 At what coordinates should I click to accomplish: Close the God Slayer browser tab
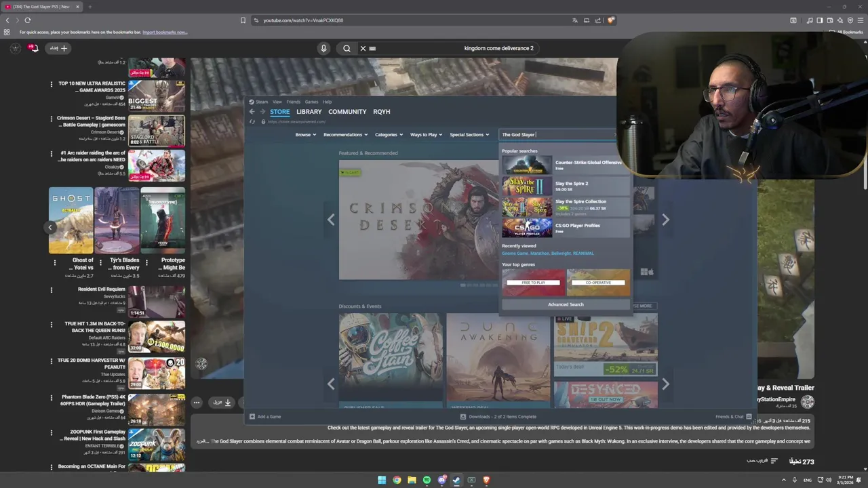tap(77, 7)
